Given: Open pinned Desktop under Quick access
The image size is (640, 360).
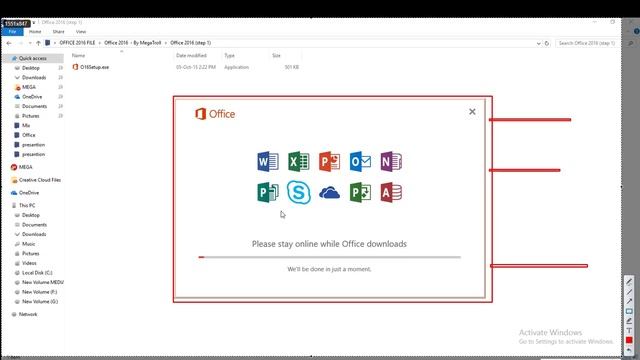Looking at the screenshot, I should click(31, 68).
